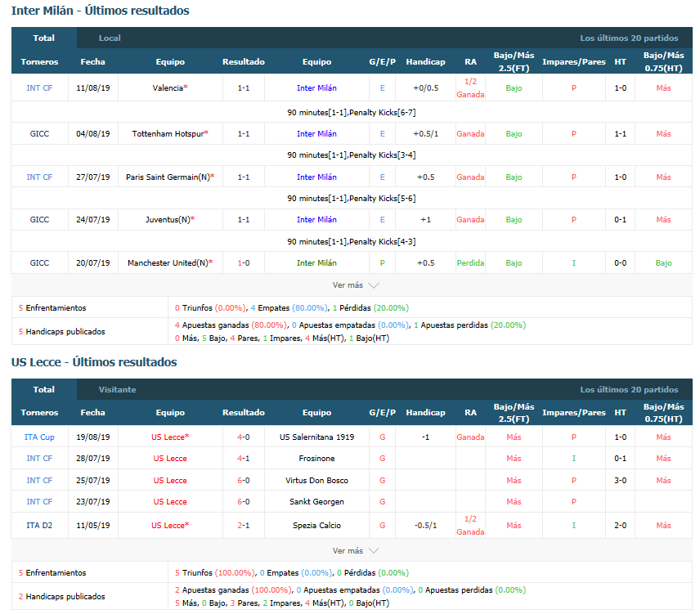Screen dimensions: 700x614
Task: Click Virtus Don Bosco team name
Action: click(316, 481)
